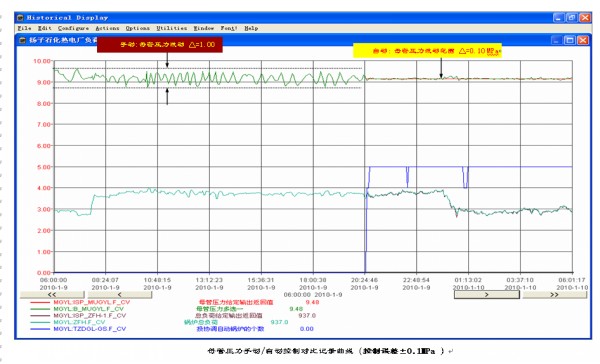This screenshot has width=600, height=364.
Task: Click the red legend value 9.48
Action: tap(312, 302)
